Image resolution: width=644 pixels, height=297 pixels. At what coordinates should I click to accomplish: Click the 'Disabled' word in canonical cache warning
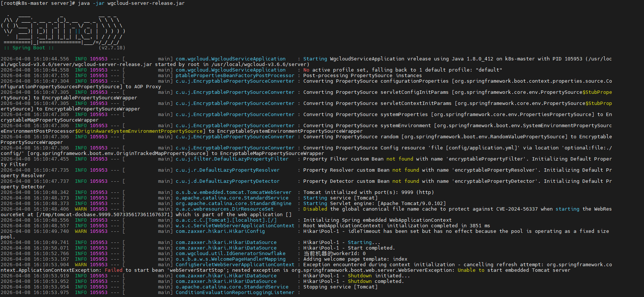tap(315, 209)
